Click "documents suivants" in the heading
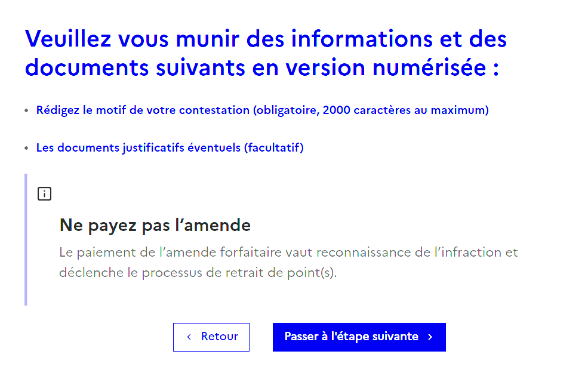 [135, 68]
